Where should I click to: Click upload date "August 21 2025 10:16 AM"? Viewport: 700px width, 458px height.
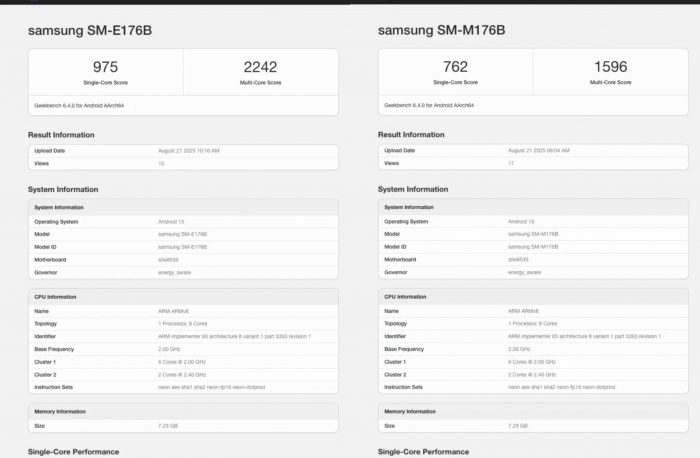point(189,151)
